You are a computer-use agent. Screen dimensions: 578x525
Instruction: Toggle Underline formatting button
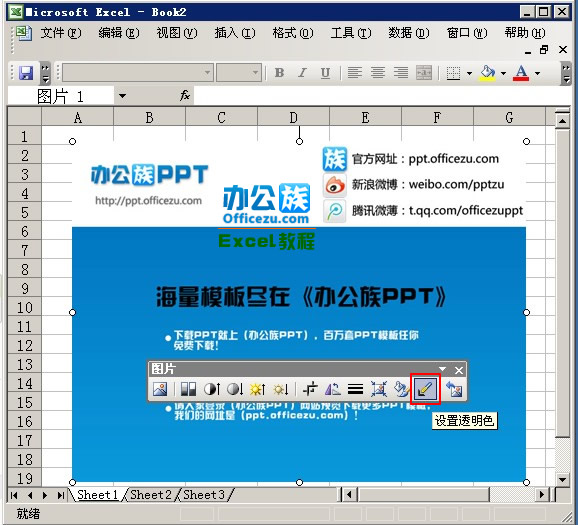click(325, 73)
